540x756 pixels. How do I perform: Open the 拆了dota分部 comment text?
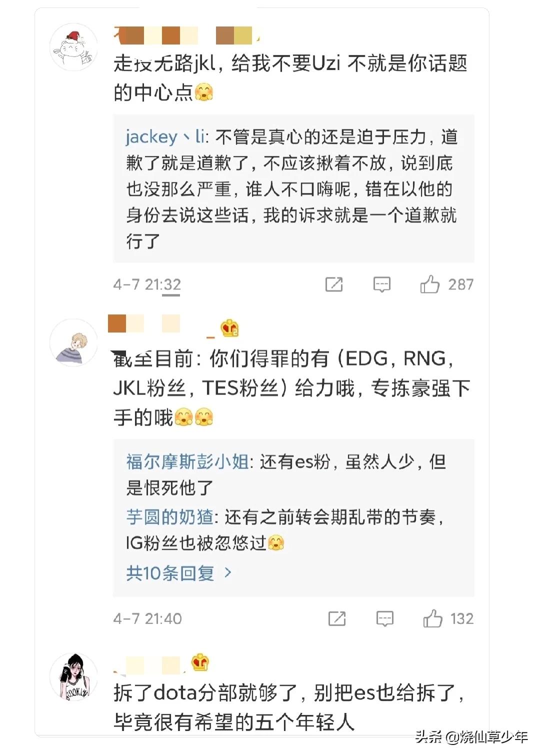click(x=290, y=707)
